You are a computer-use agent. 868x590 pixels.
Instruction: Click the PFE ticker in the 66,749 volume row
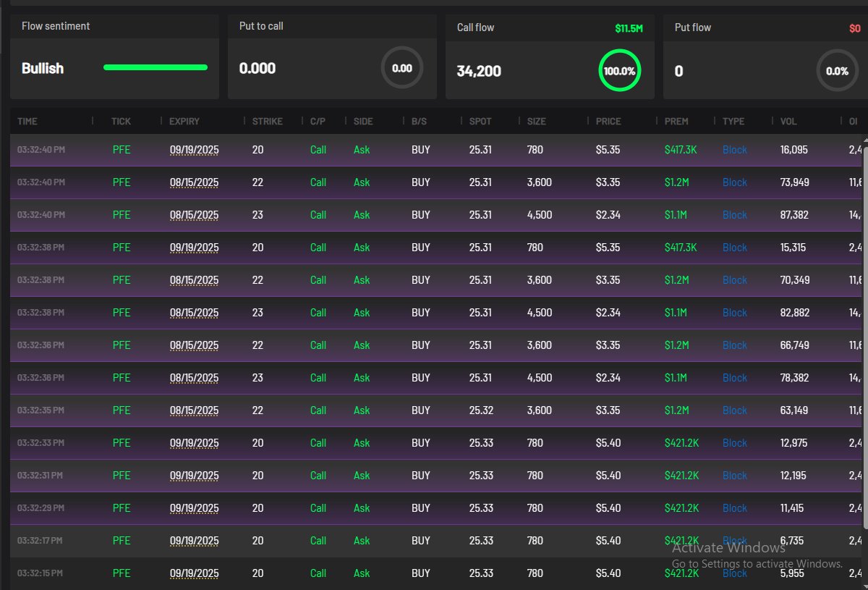122,345
